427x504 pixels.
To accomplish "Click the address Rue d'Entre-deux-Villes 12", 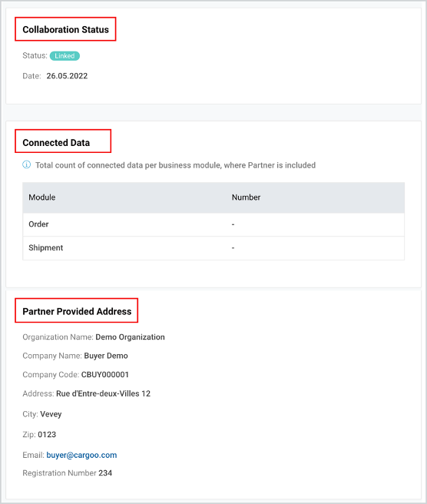I will pos(103,393).
